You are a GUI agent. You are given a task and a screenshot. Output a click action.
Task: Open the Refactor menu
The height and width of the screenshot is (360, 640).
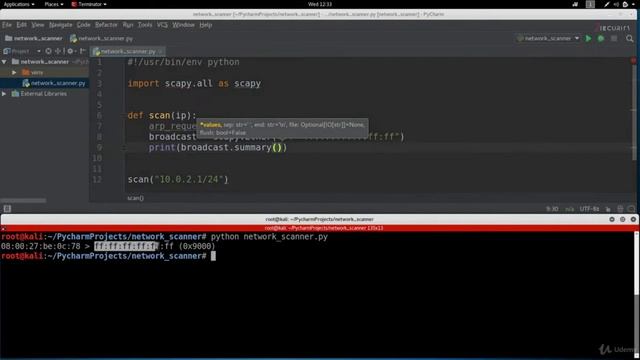pyautogui.click(x=106, y=25)
